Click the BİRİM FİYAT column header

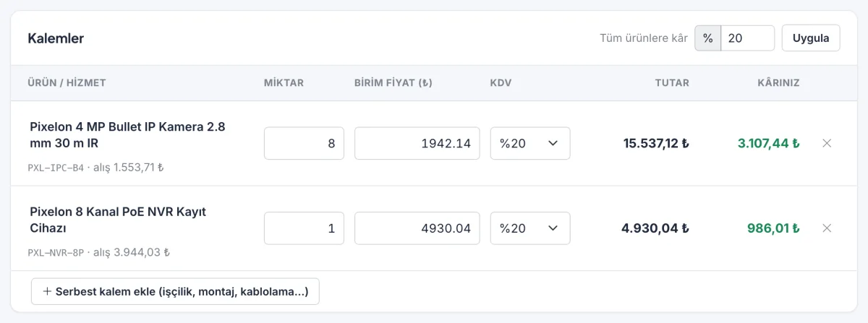tap(393, 83)
